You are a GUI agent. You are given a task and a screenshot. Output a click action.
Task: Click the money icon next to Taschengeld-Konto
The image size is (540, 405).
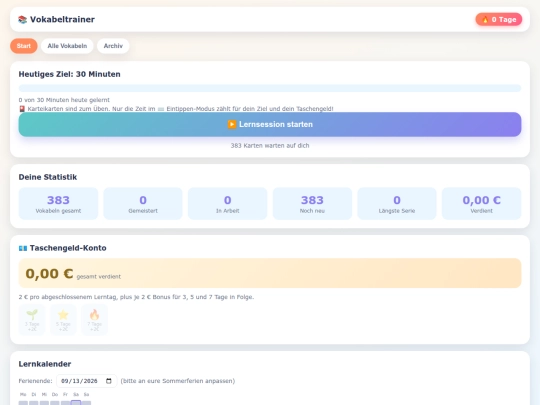(23, 248)
